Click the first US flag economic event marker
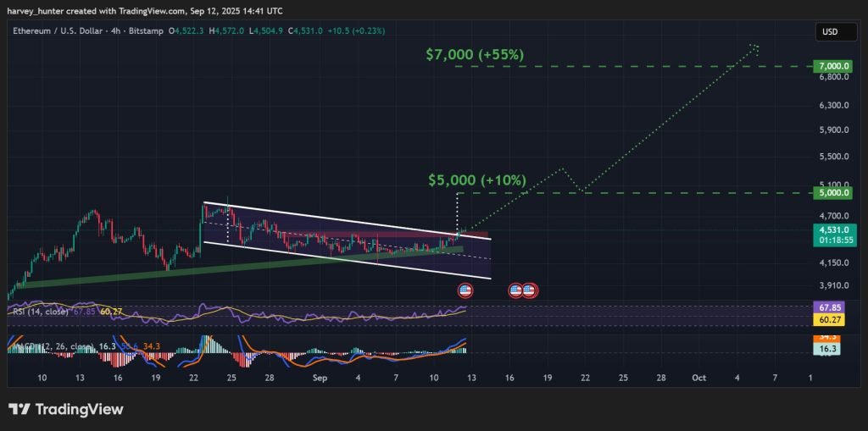 pyautogui.click(x=465, y=290)
